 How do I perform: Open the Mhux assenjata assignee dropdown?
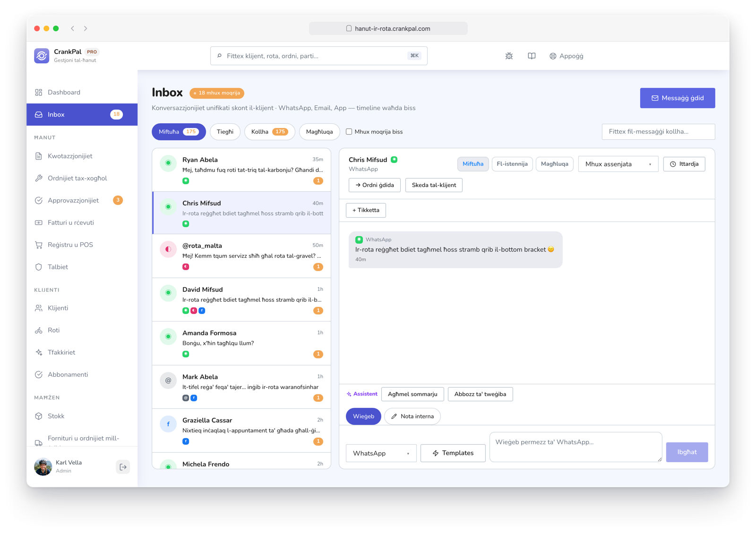[618, 164]
